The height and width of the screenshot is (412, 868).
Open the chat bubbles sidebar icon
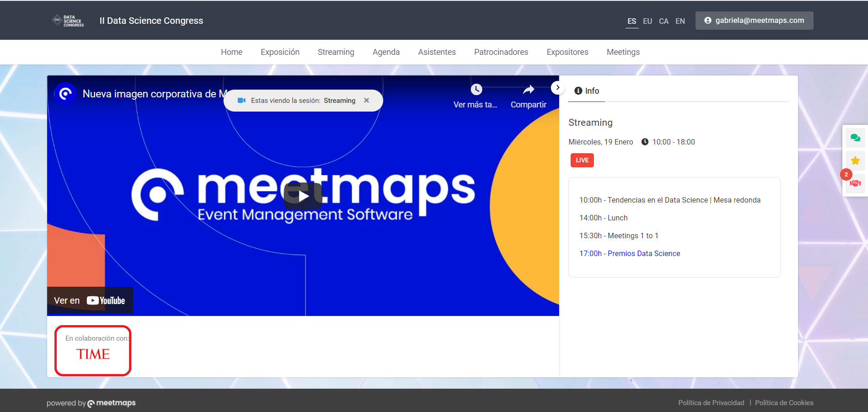tap(855, 138)
